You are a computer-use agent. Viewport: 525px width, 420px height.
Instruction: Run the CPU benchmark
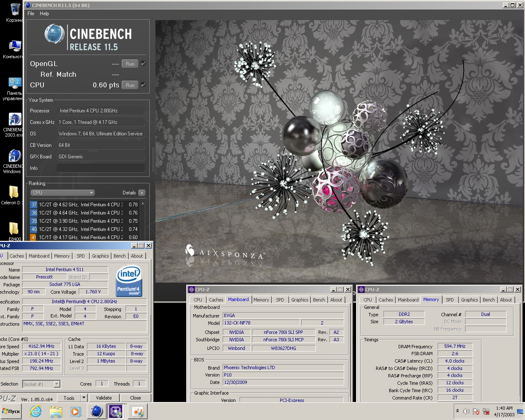[x=130, y=85]
